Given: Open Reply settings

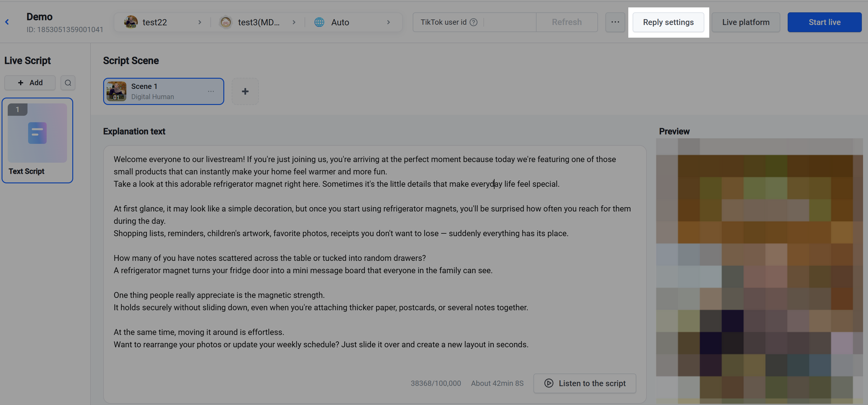Looking at the screenshot, I should click(668, 22).
